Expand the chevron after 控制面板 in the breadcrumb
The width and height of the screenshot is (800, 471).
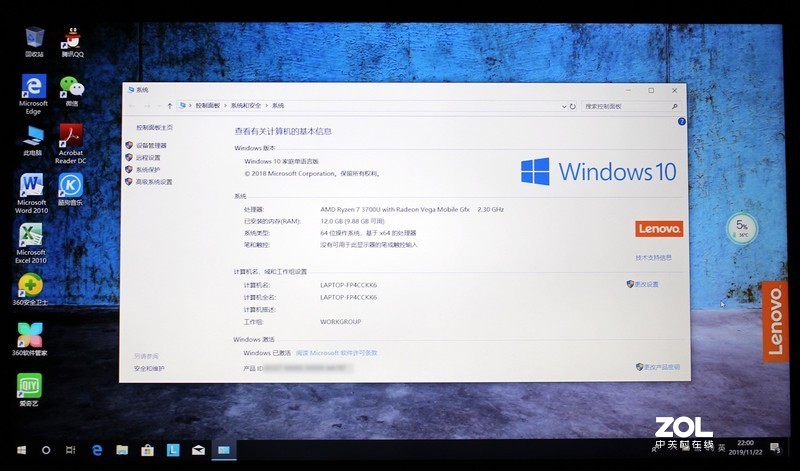pos(226,106)
